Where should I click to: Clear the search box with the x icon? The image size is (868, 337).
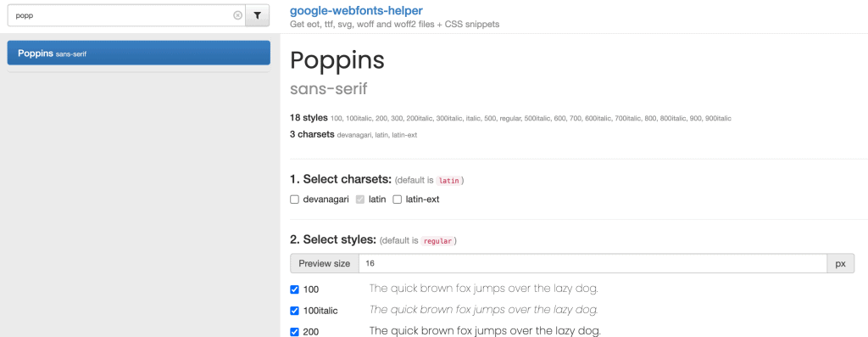(237, 15)
